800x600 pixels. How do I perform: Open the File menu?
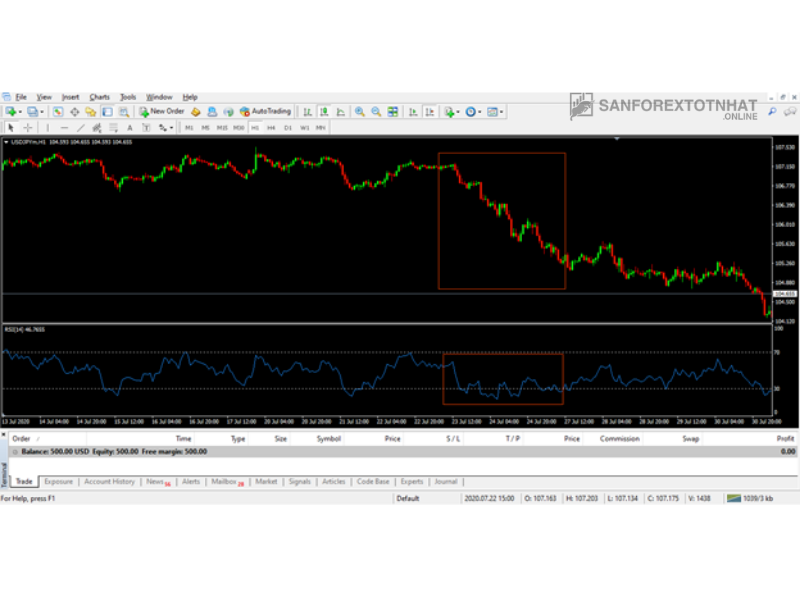[x=21, y=97]
